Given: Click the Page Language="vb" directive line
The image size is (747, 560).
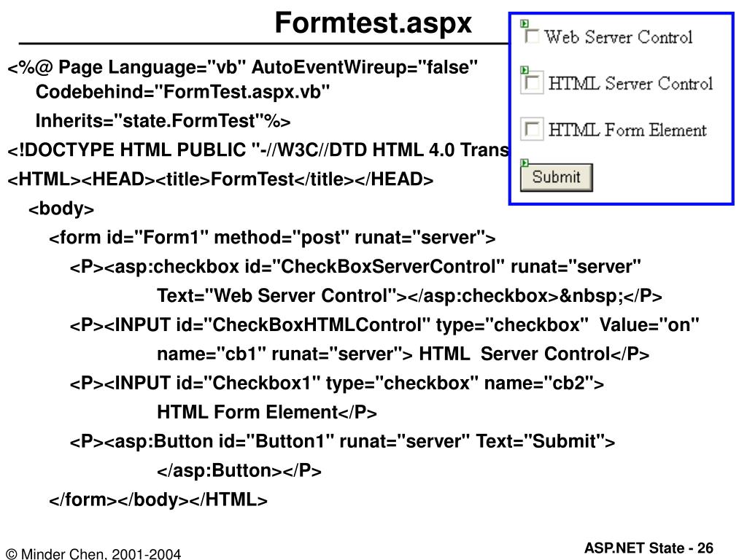Looking at the screenshot, I should (x=242, y=67).
